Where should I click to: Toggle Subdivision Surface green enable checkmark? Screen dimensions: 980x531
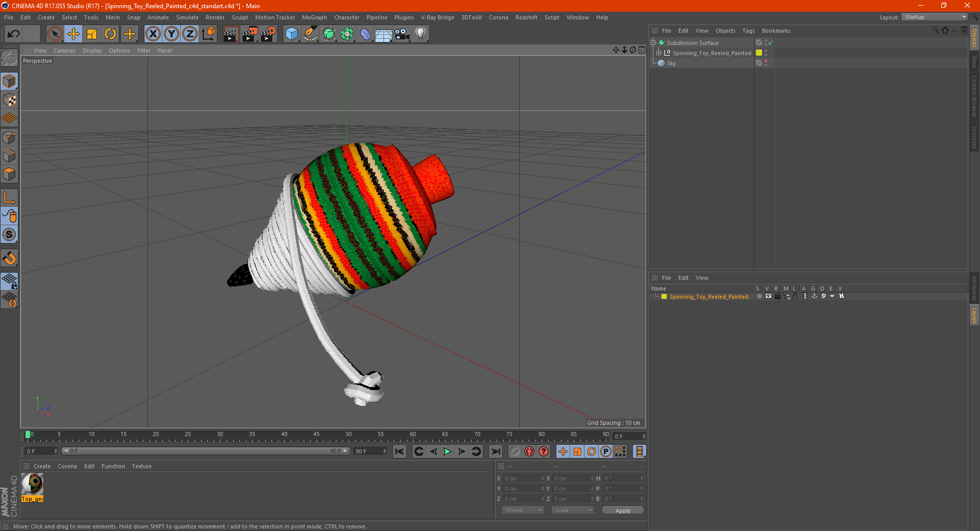771,43
